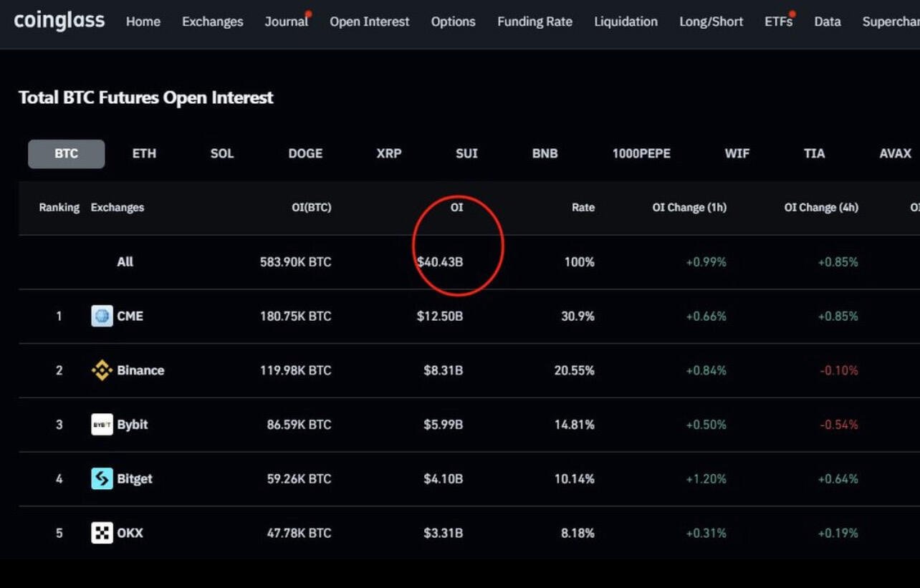This screenshot has width=920, height=588.
Task: Switch to the XRP coin tab
Action: click(x=389, y=153)
